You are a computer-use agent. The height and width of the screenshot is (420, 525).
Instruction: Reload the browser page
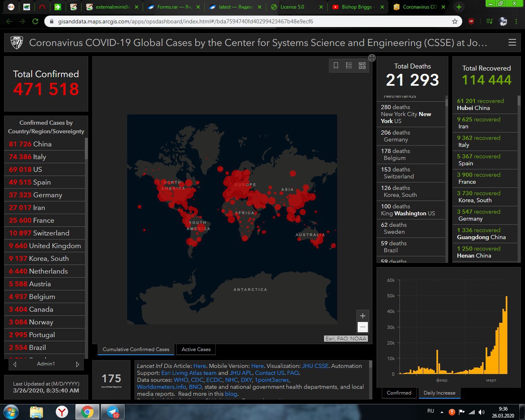(35, 21)
